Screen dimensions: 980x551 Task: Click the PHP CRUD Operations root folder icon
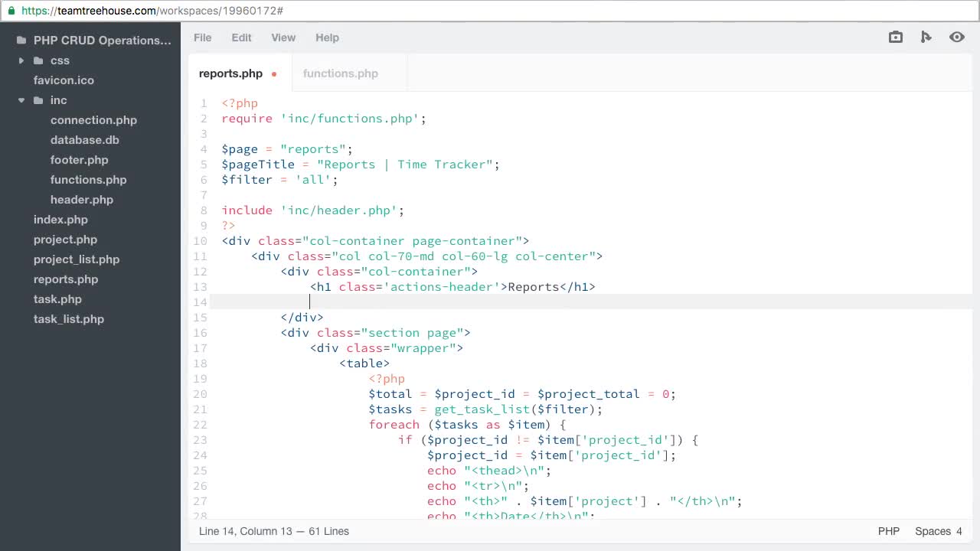coord(21,41)
